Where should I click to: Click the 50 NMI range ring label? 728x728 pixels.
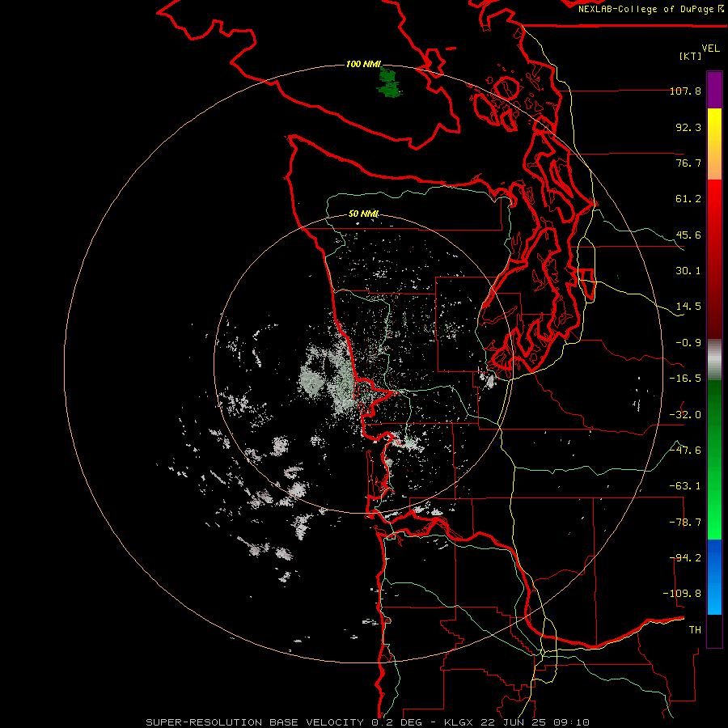coord(363,214)
